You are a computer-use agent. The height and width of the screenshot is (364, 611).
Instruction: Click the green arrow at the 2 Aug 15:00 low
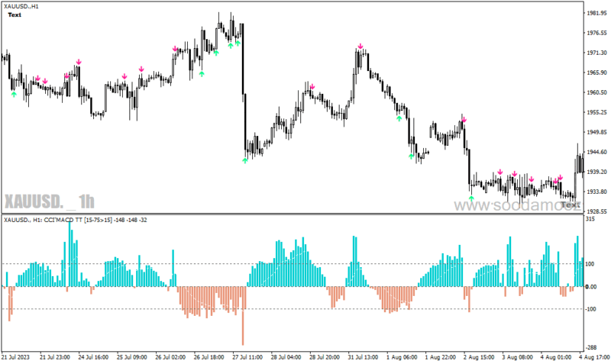[471, 198]
